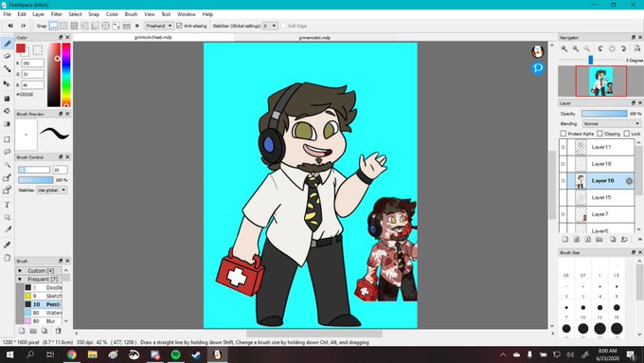Screen dimensions: 644x363
Task: Toggle visibility of Layer11
Action: point(563,147)
